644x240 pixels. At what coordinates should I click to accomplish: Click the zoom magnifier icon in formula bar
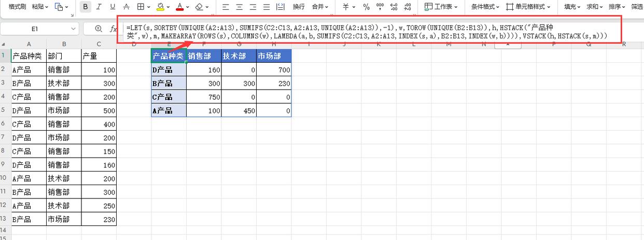point(99,29)
